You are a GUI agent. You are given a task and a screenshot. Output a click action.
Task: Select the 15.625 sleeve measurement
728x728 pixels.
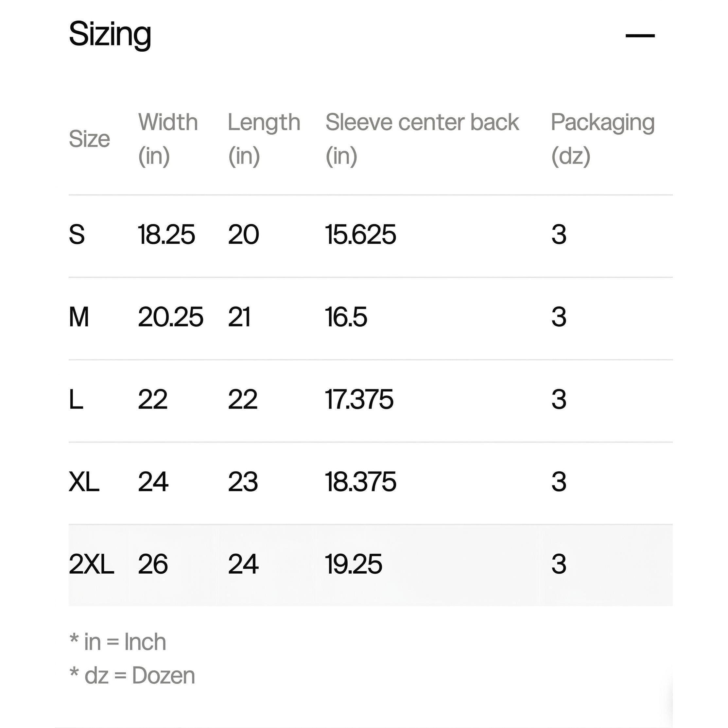[360, 234]
